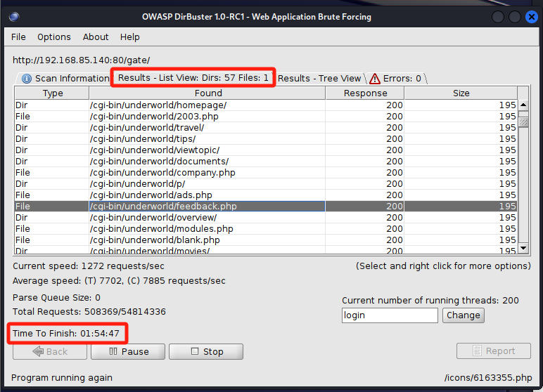Click the Pause button
Screen dimensions: 543x392
point(128,351)
